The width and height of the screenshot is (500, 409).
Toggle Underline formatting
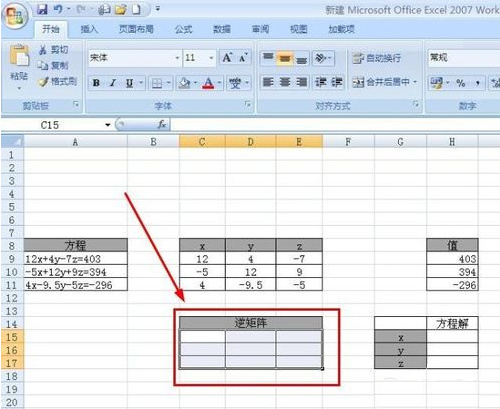coord(129,83)
